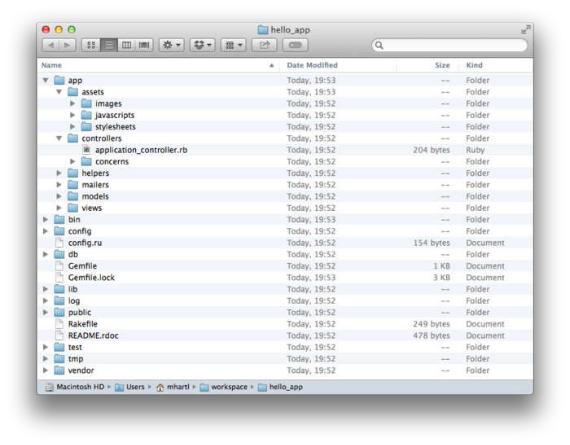
Task: Expand the config folder
Action: tap(45, 231)
